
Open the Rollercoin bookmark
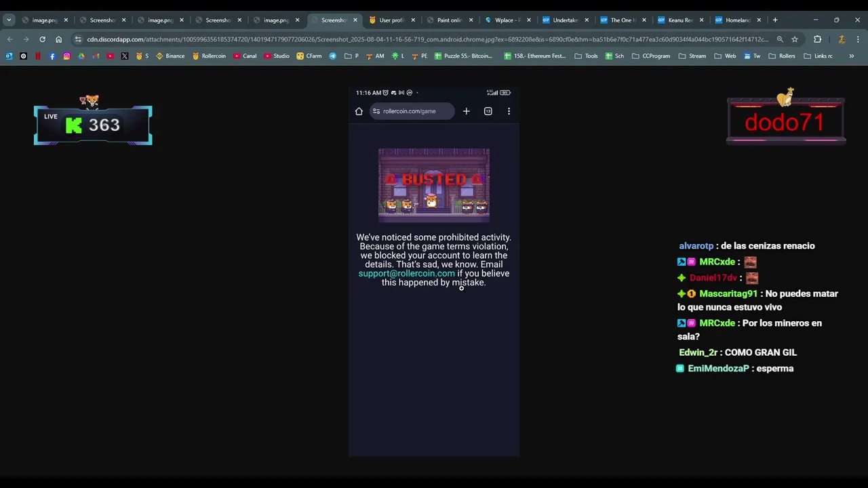coord(209,56)
